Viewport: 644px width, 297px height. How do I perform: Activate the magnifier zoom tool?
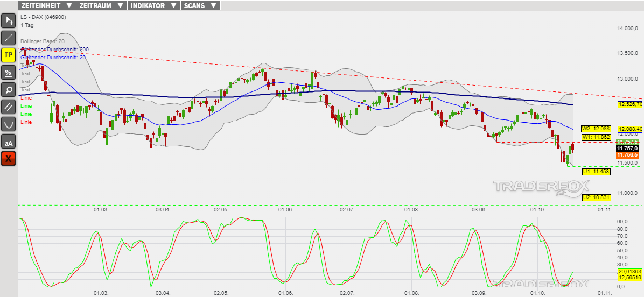[x=9, y=89]
